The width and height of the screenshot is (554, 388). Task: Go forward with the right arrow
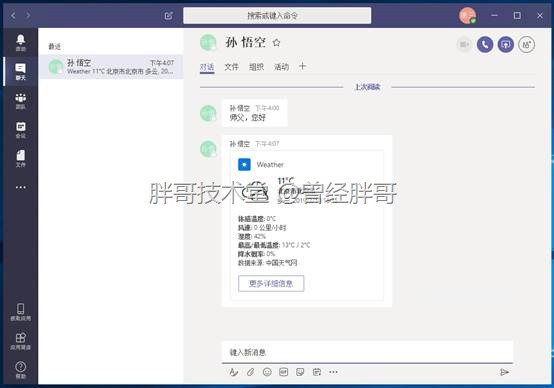tap(28, 15)
